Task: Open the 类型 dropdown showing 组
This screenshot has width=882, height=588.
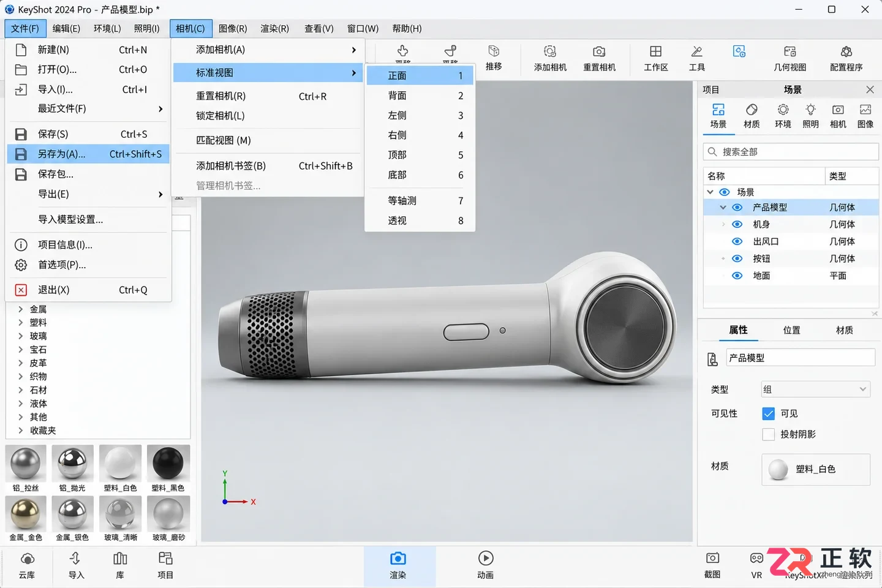Action: [x=816, y=390]
